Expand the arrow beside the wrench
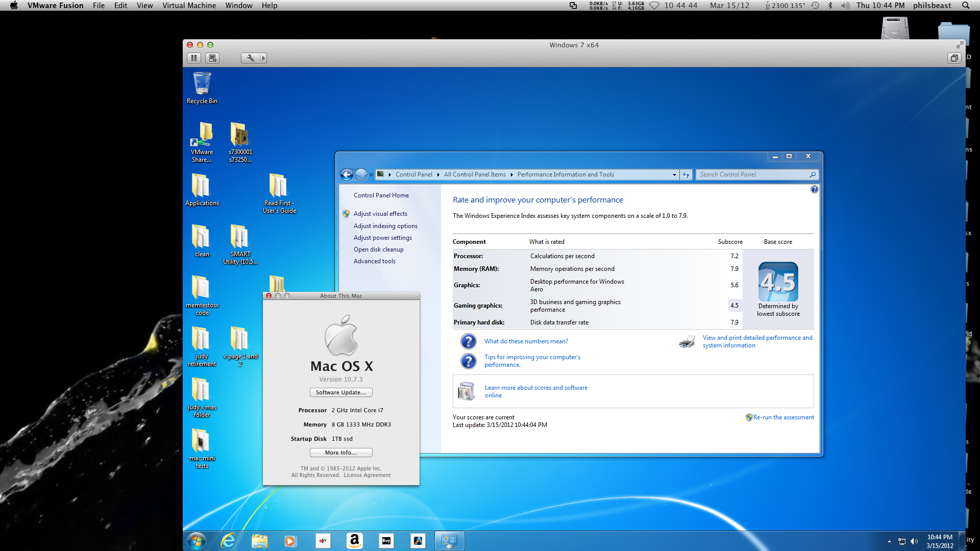The width and height of the screenshot is (980, 551). click(263, 58)
